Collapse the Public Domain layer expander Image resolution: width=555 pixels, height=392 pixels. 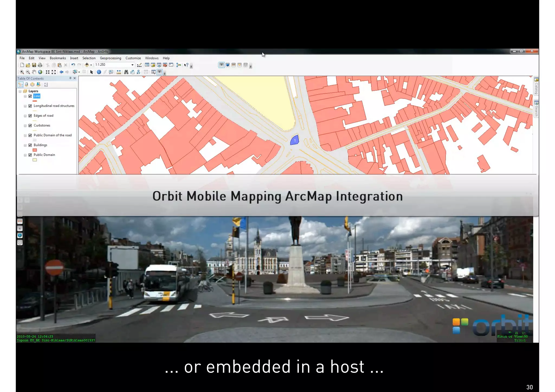click(25, 155)
